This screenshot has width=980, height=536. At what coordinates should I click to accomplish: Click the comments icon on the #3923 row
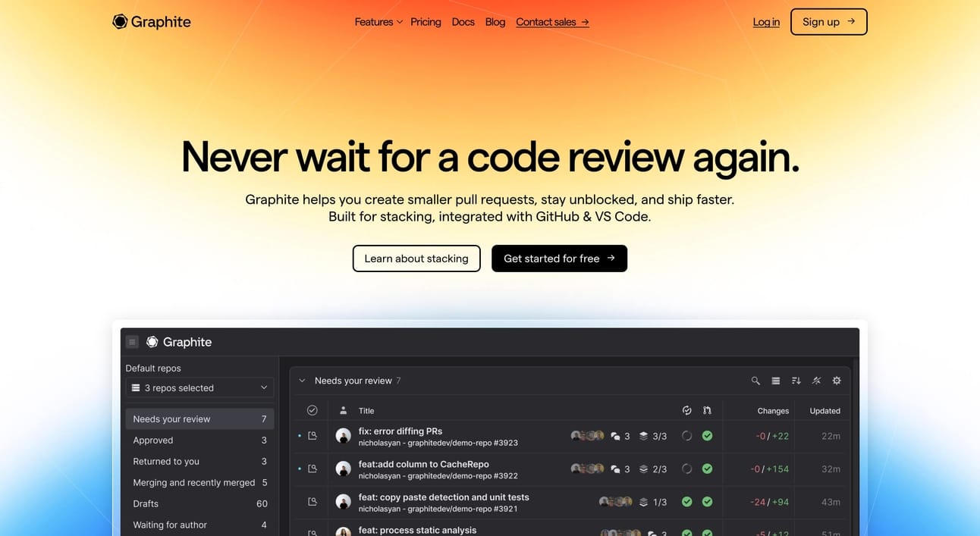[616, 437]
